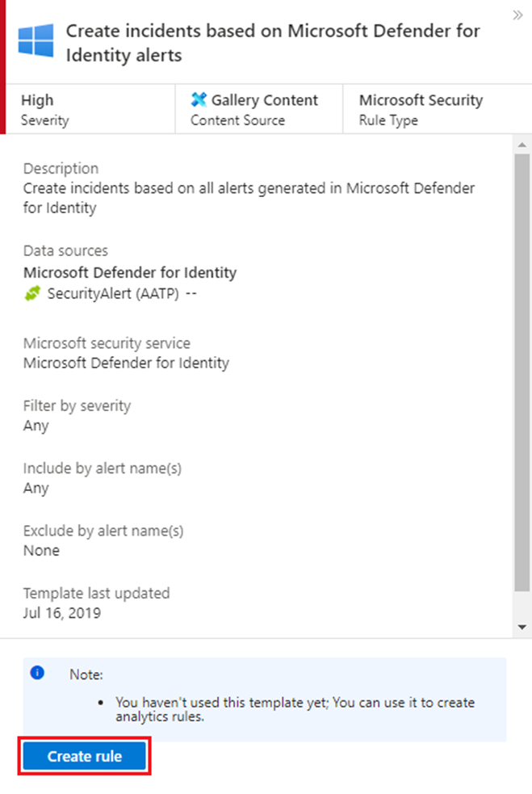
Task: Click the 'SecurityAlert (AATP)' entry
Action: [113, 294]
